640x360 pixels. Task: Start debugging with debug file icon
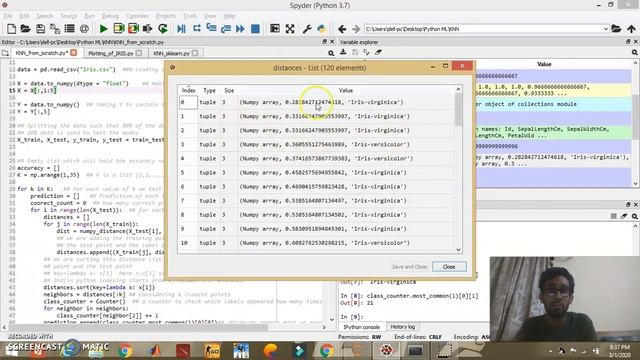181,29
